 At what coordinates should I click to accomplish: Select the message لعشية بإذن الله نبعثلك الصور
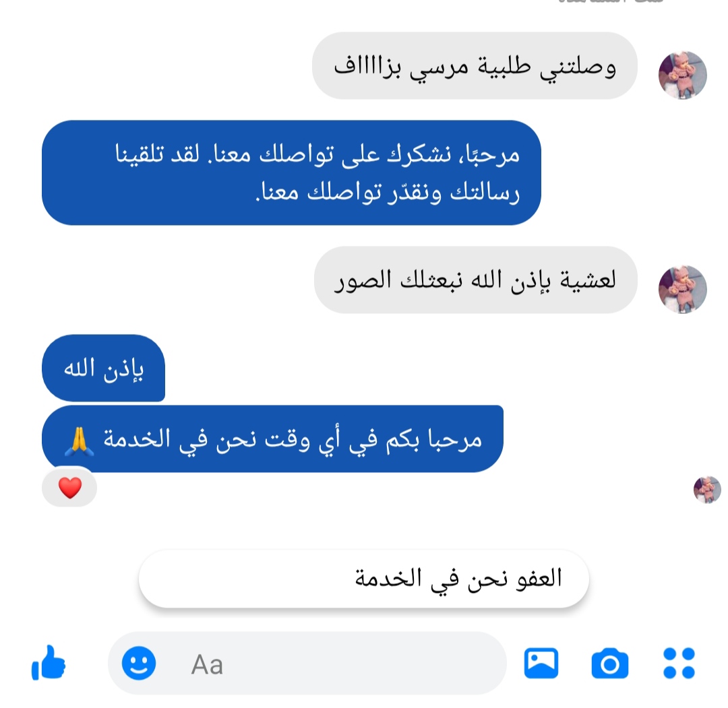(475, 280)
